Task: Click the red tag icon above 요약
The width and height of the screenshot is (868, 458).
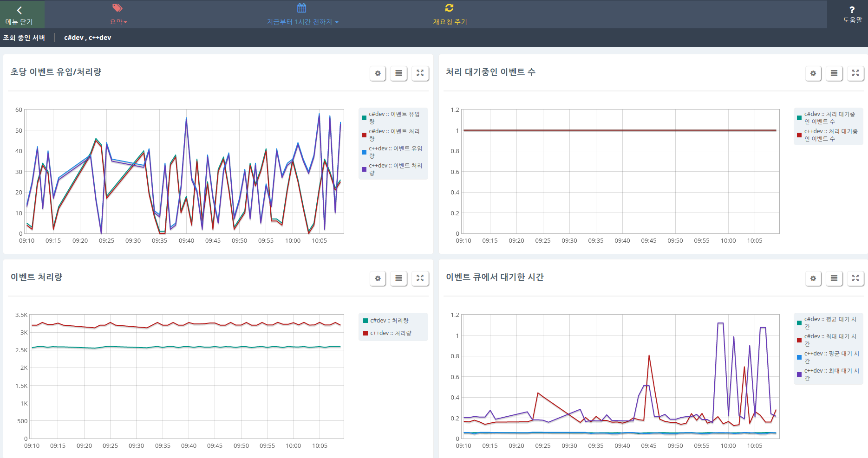Action: [117, 8]
